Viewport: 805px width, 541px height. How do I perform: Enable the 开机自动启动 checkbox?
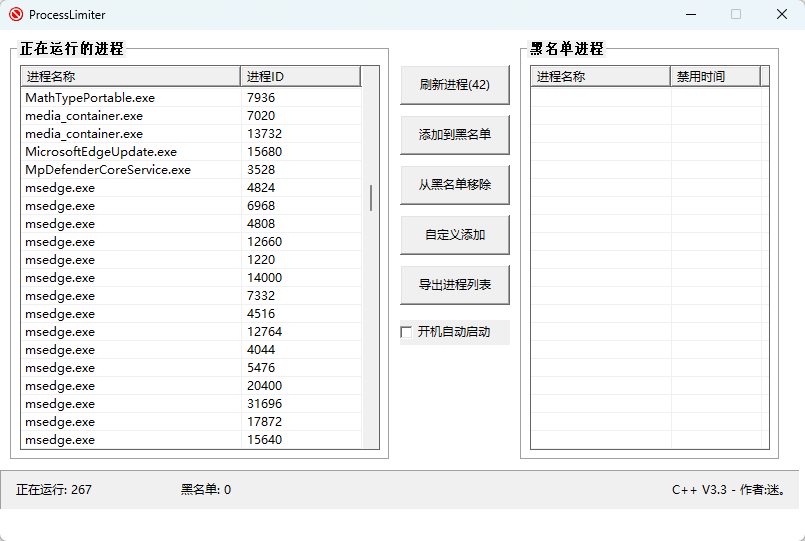click(x=407, y=332)
